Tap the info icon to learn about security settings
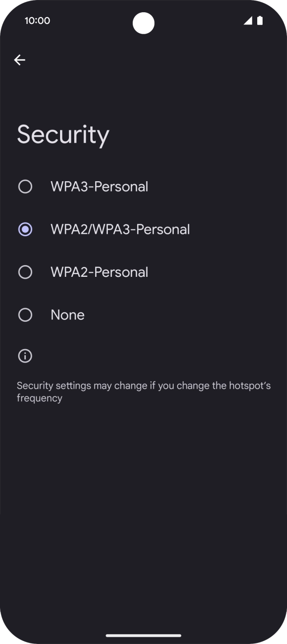Viewport: 287px width, 644px height. pos(25,356)
